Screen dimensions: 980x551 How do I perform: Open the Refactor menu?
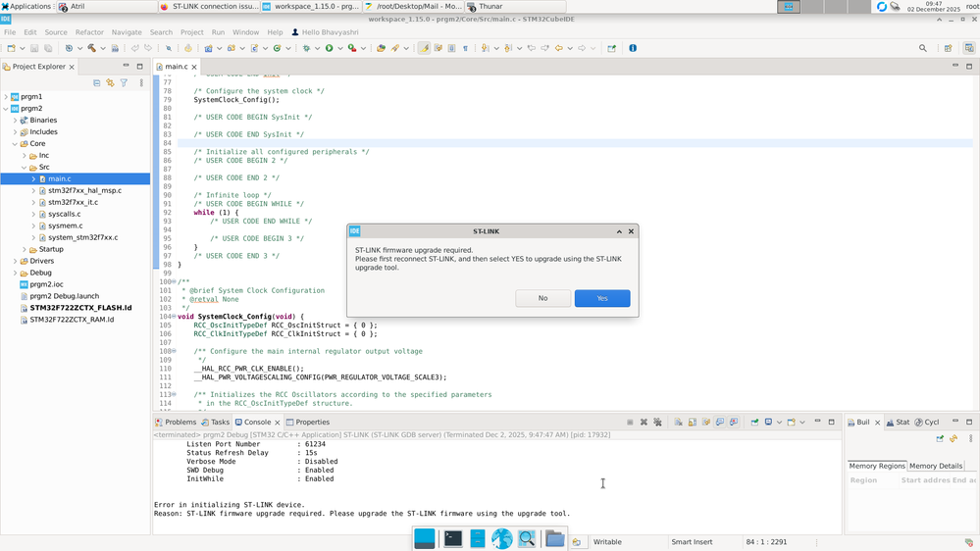(89, 32)
